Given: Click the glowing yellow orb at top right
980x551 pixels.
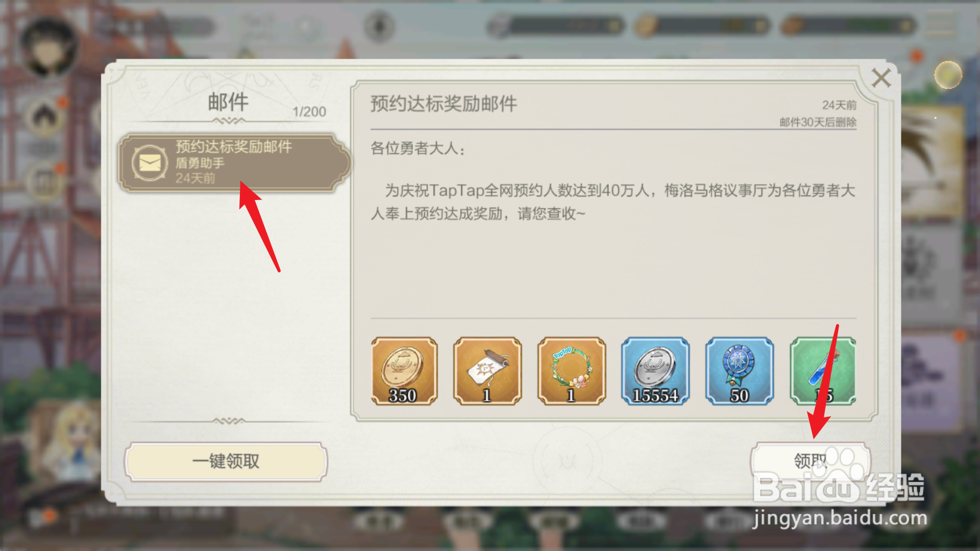Looking at the screenshot, I should (x=948, y=75).
